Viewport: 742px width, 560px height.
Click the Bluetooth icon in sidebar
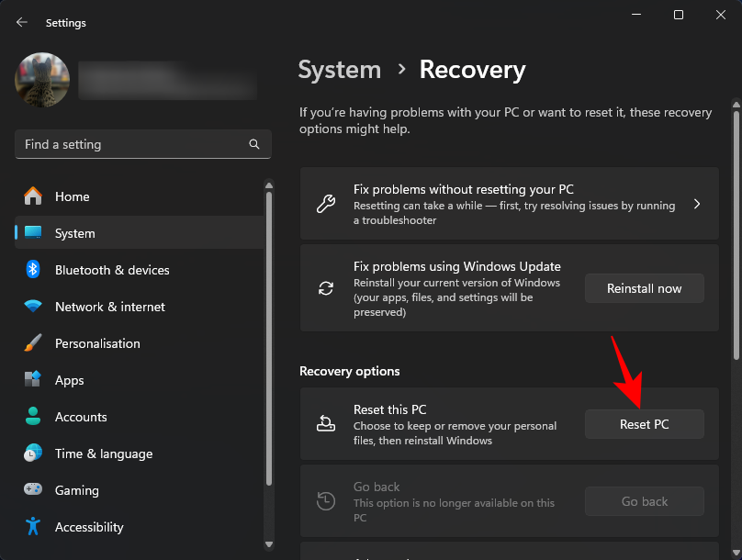[33, 270]
